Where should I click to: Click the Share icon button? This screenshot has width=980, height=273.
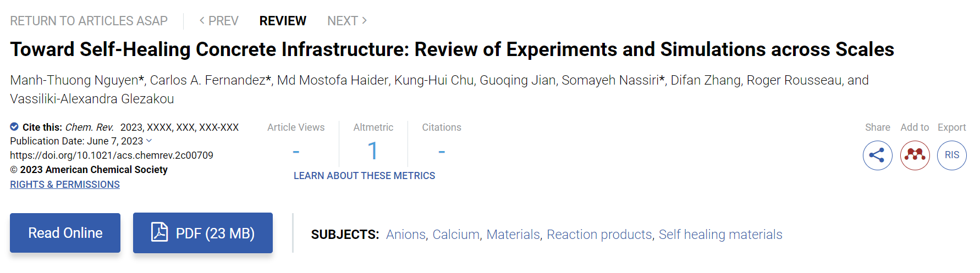pyautogui.click(x=877, y=155)
